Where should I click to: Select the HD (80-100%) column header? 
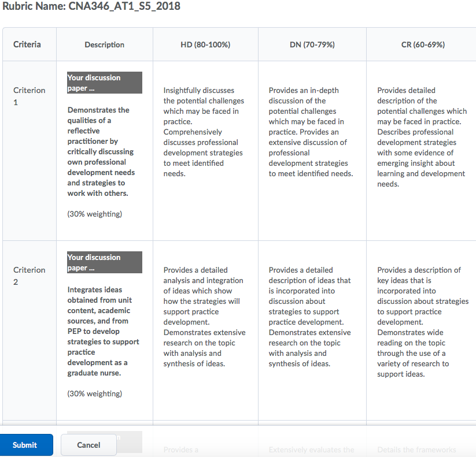coord(205,44)
